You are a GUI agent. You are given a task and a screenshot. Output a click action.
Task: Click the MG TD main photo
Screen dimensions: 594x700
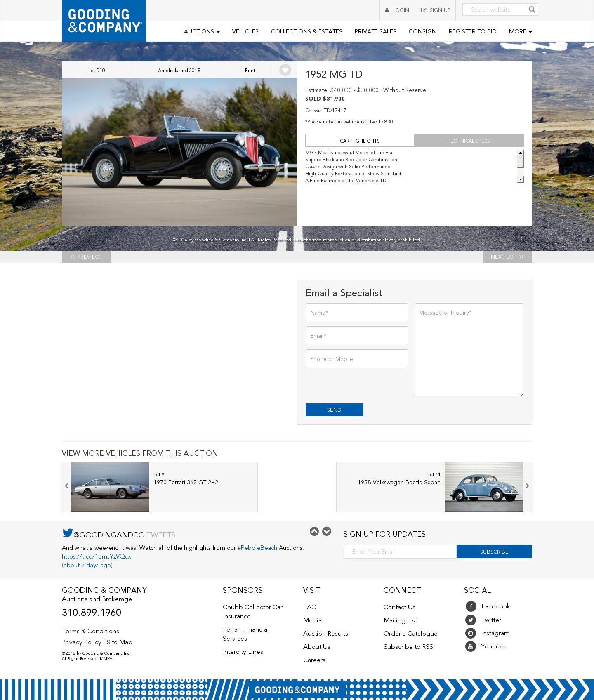(x=179, y=152)
